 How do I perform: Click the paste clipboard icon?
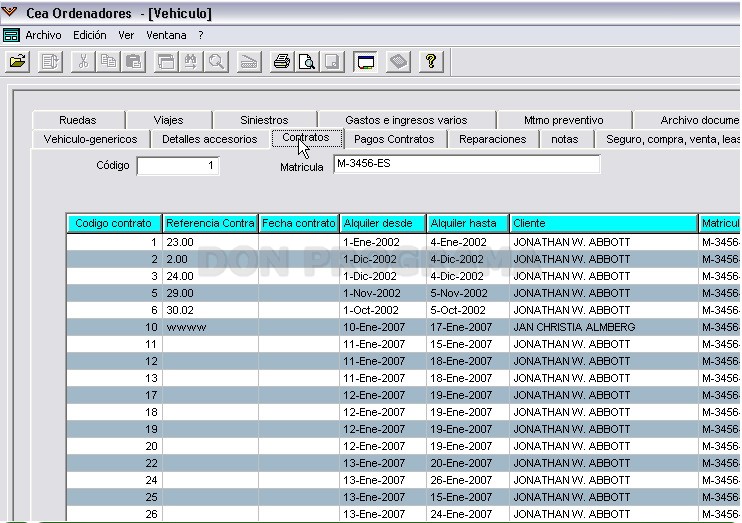[x=133, y=62]
